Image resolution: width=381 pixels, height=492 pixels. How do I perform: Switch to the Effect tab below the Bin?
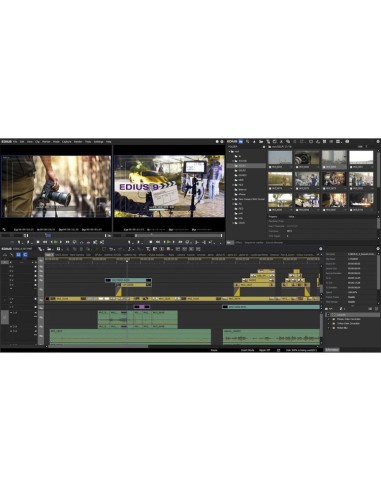(239, 243)
